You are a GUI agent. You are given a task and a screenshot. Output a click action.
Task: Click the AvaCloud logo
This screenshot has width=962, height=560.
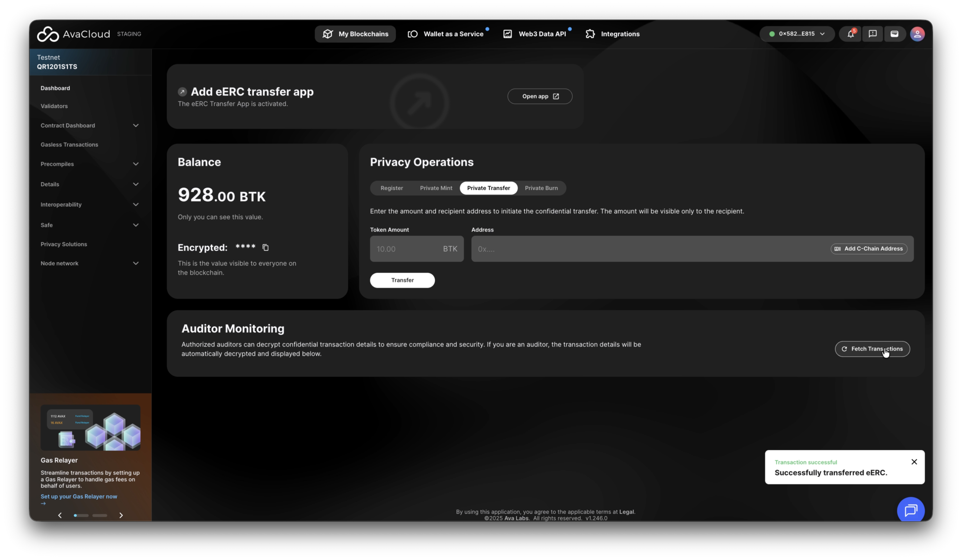coord(73,34)
